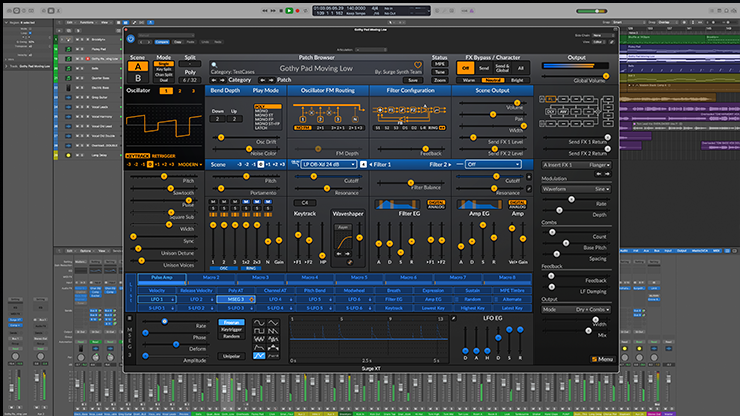Click the Tune status button
740x416 pixels.
(439, 72)
